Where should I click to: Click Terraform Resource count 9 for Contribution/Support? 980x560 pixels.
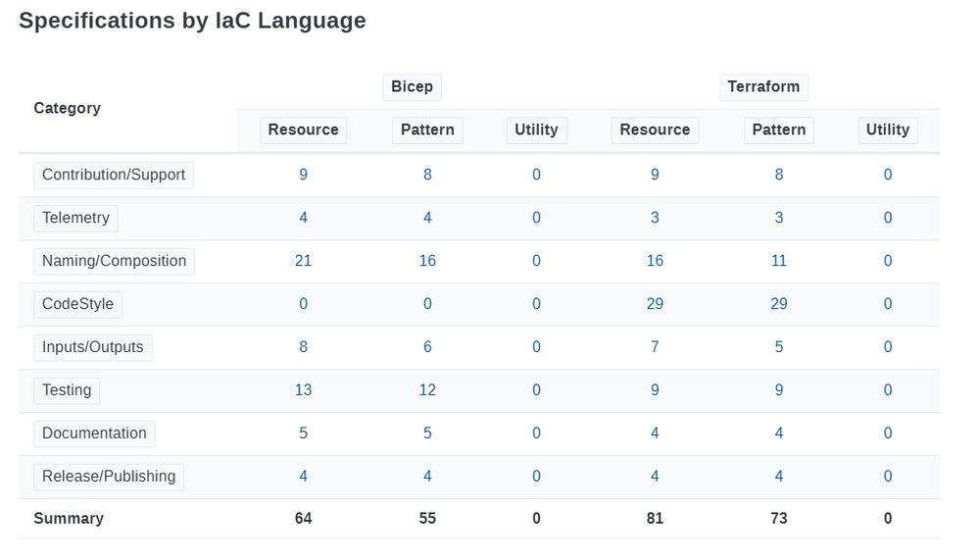pos(655,176)
